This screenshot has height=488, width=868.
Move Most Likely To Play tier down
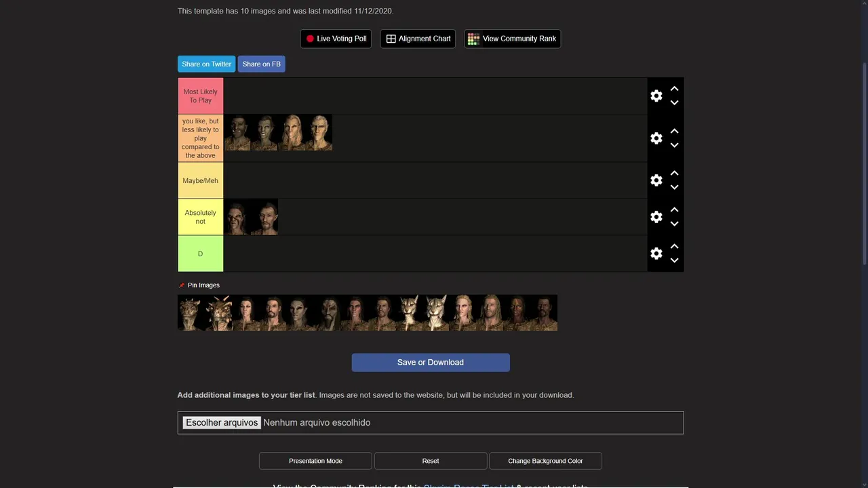point(674,103)
